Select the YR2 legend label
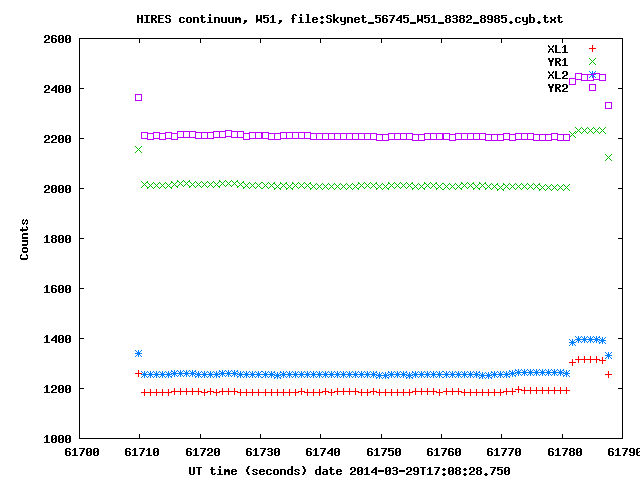This screenshot has width=640, height=480. pyautogui.click(x=558, y=88)
